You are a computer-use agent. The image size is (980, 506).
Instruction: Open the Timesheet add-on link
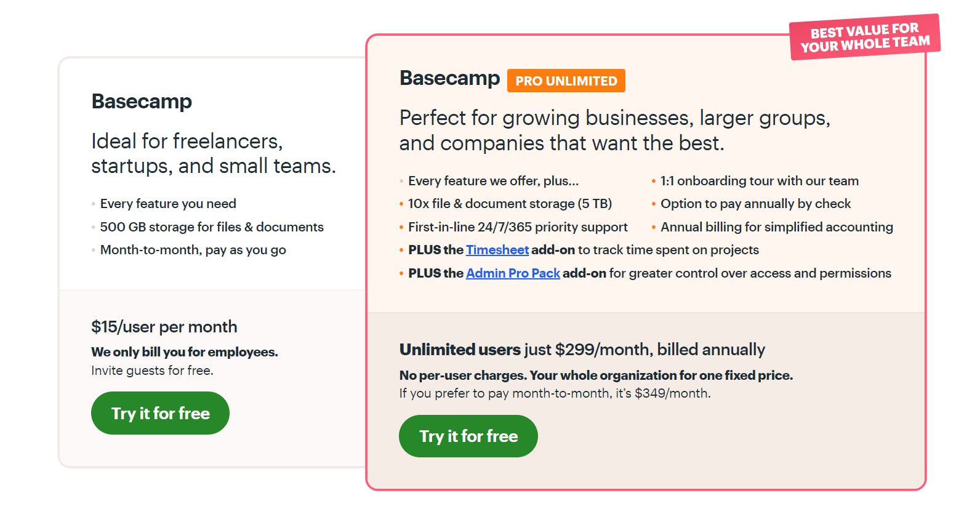coord(496,250)
